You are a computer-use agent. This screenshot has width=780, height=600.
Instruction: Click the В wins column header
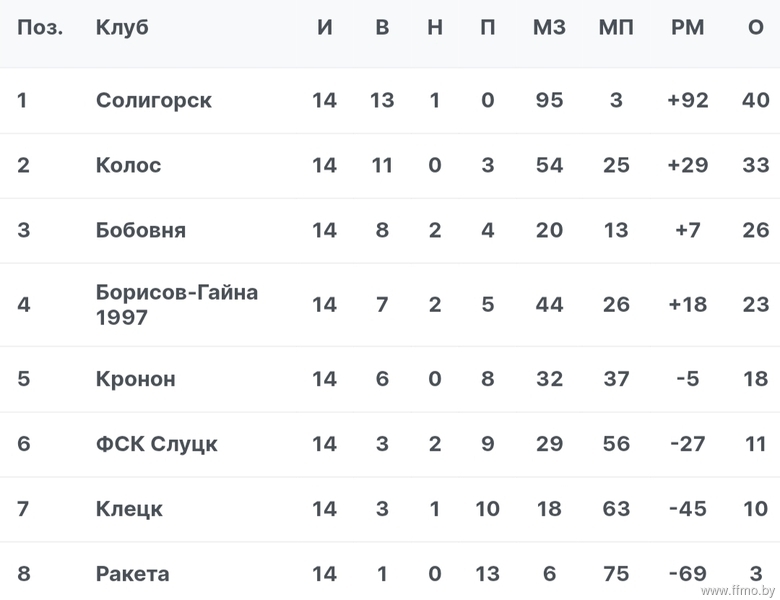382,27
